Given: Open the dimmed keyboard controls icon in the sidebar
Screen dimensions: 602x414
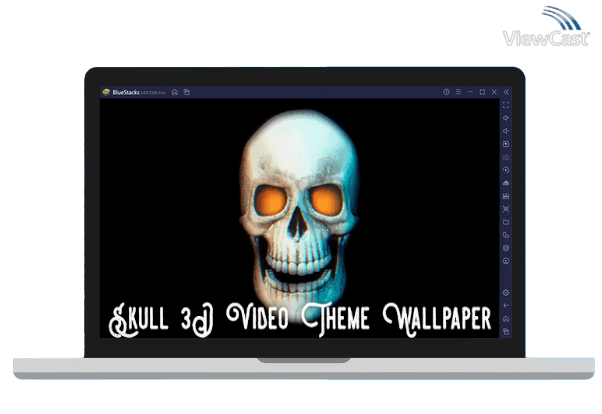Looking at the screenshot, I should [506, 157].
